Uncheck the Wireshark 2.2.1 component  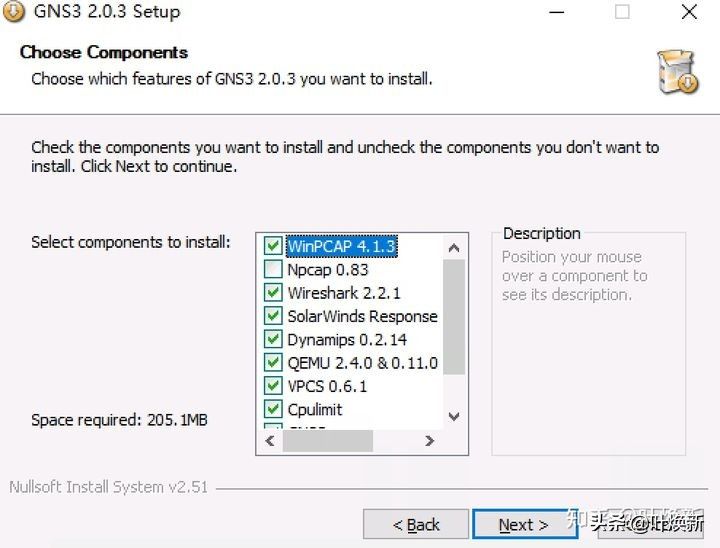(x=272, y=293)
